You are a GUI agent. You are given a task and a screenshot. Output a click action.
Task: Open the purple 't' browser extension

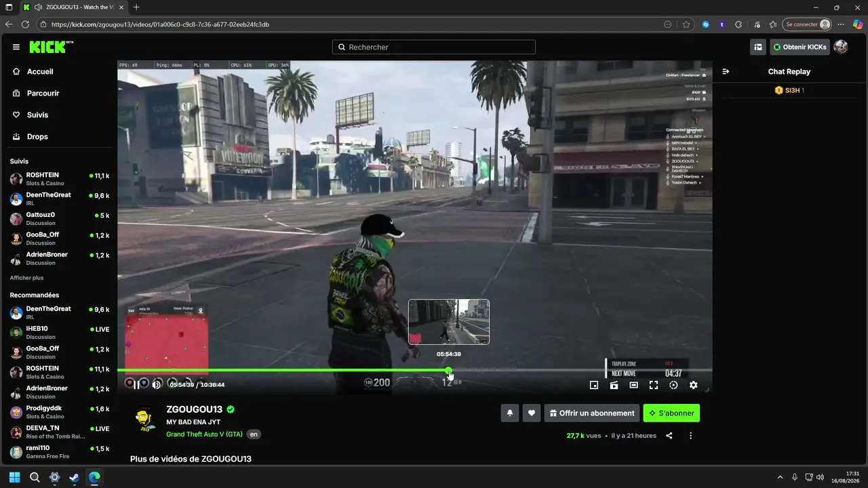point(722,24)
